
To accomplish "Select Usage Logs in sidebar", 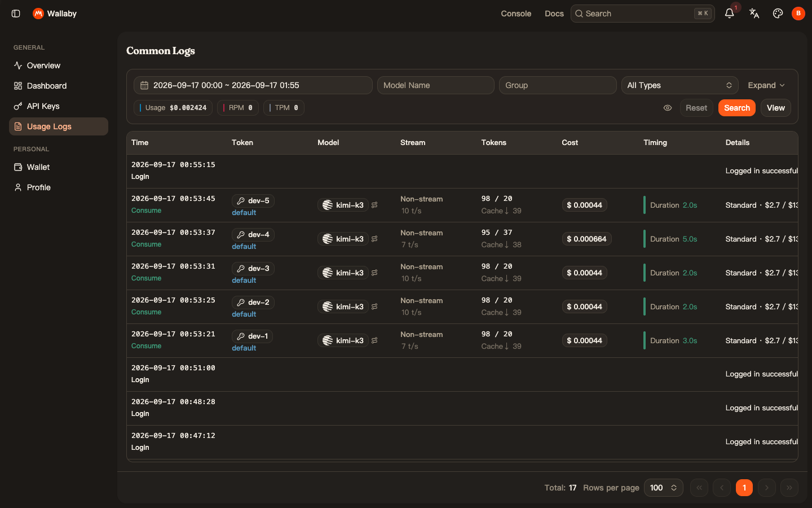I will pos(59,126).
